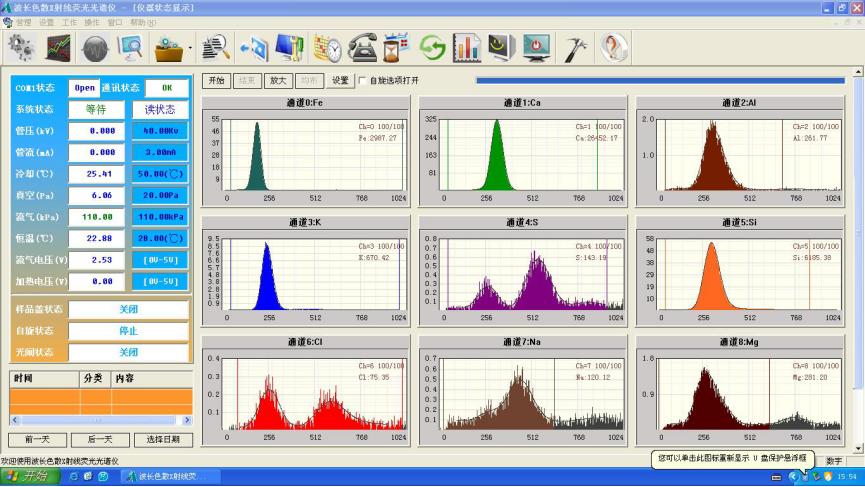Select the 通道3:K spectrum chart
Screen dimensions: 865x487
point(305,271)
